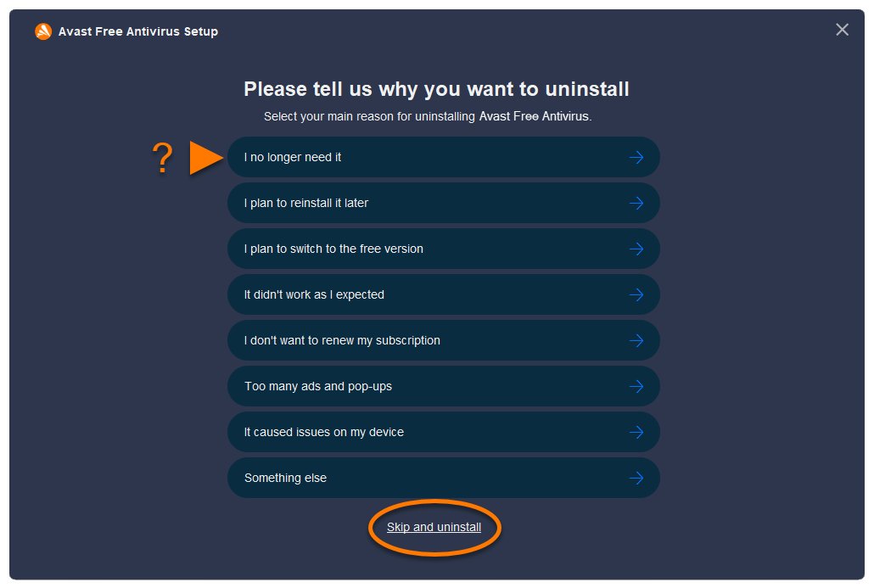Click arrow on 'It caused issues on my device'
874x588 pixels.
[x=636, y=432]
